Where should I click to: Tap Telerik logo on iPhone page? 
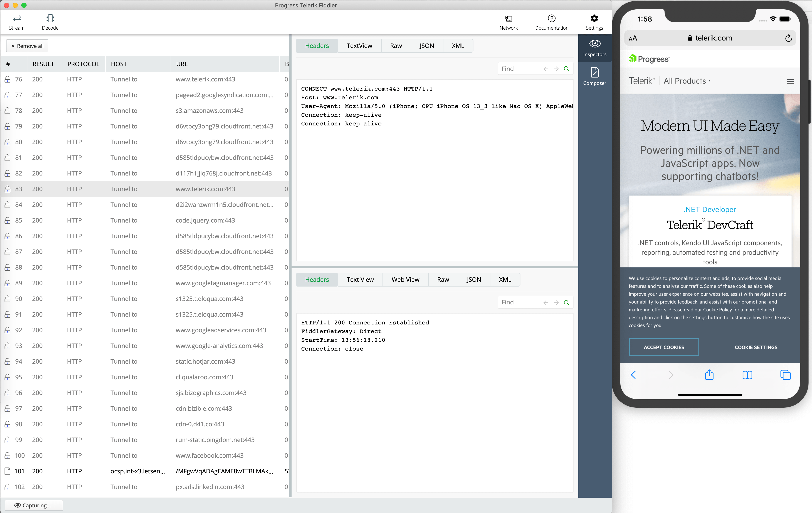point(642,81)
